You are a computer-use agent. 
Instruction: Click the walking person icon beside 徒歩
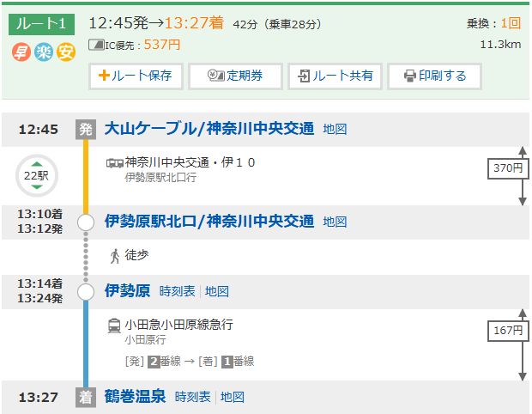click(114, 255)
